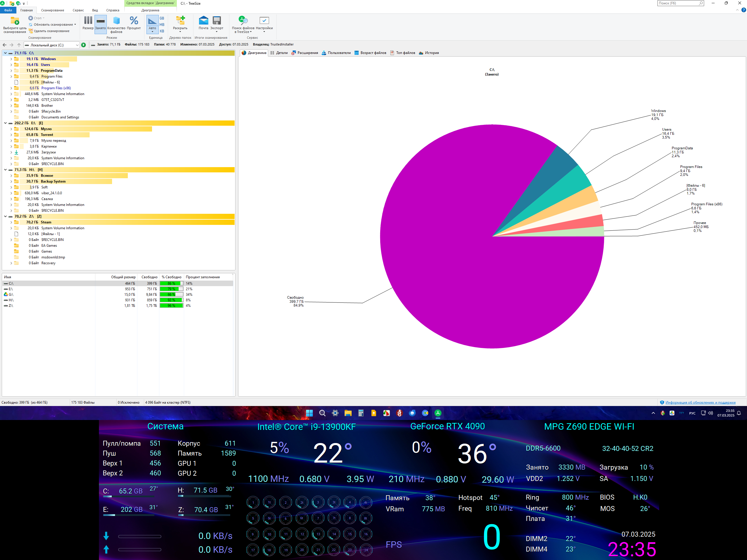747x560 pixels.
Task: Enable the Size (Размер) display mode
Action: 88,21
